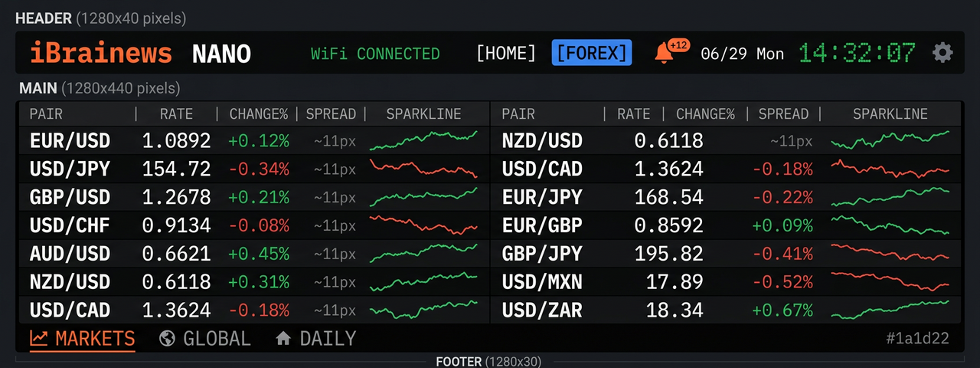This screenshot has width=980, height=368.
Task: Click the rate 17.89
Action: pos(675,282)
